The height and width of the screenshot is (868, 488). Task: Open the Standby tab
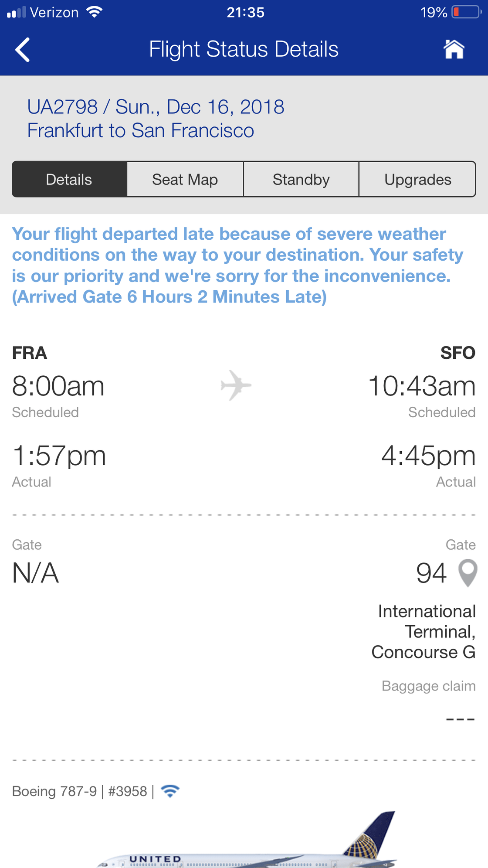(301, 179)
